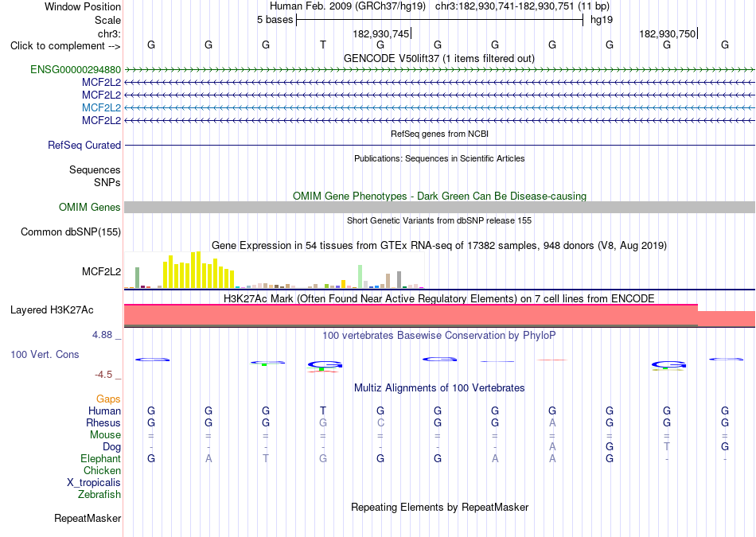The image size is (756, 537).
Task: Click the Gaps row label
Action: coord(108,399)
